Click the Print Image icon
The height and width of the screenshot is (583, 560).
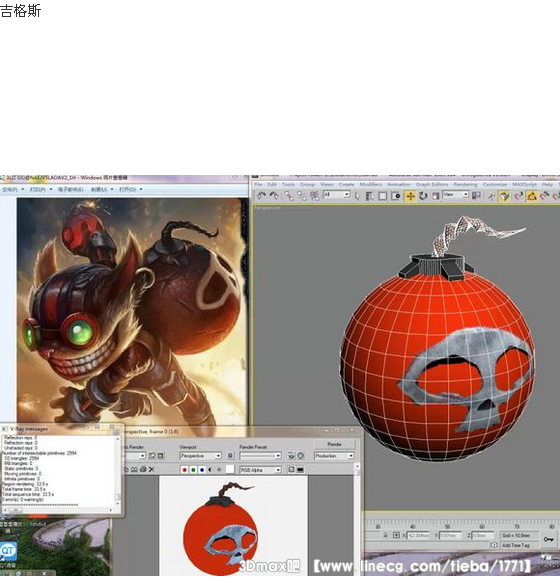pyautogui.click(x=143, y=470)
